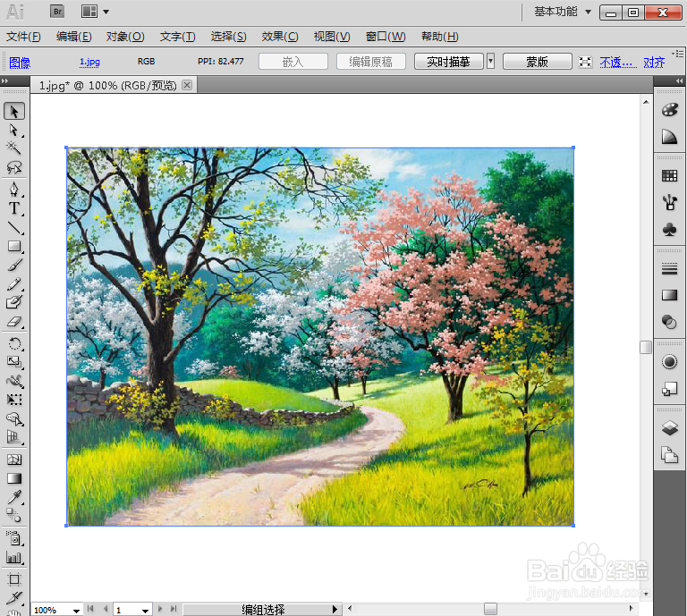Select the Pencil tool
The image size is (687, 616).
click(14, 284)
